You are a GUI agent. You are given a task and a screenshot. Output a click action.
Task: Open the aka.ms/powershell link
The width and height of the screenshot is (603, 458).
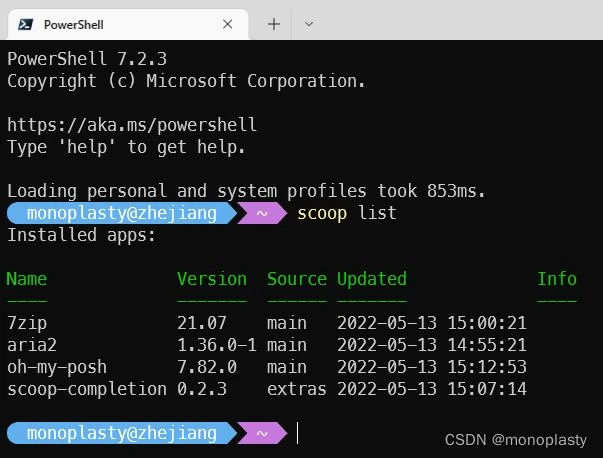[x=132, y=126]
